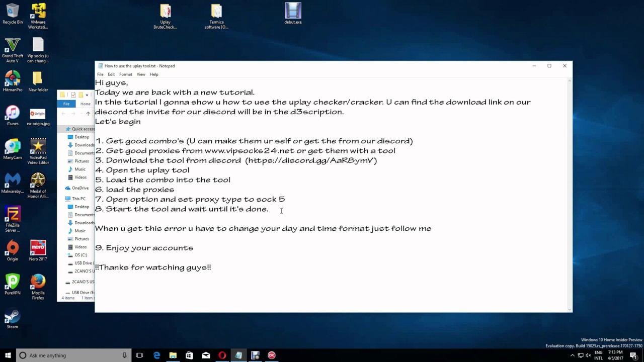The image size is (644, 362).
Task: Click Notepad scrollbar up arrow
Action: coord(570,81)
